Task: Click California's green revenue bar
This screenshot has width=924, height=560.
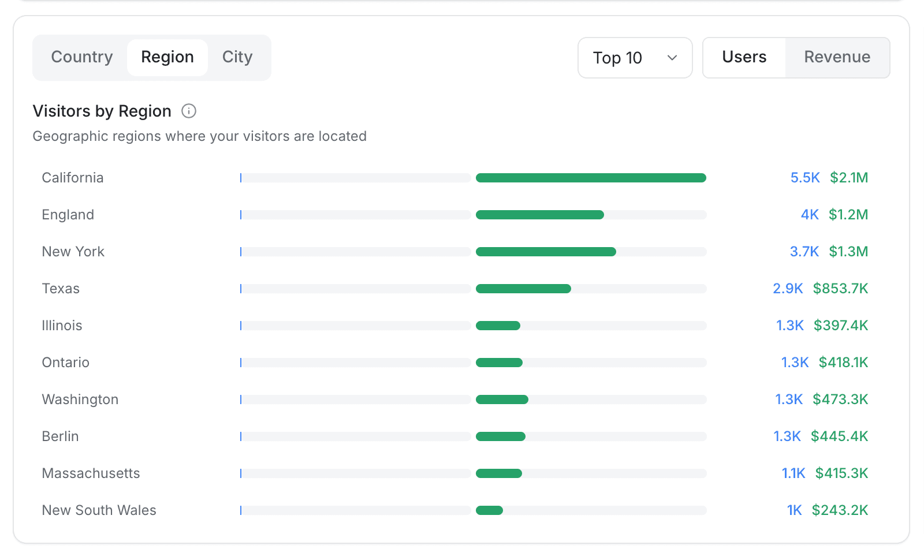Action: [x=591, y=178]
